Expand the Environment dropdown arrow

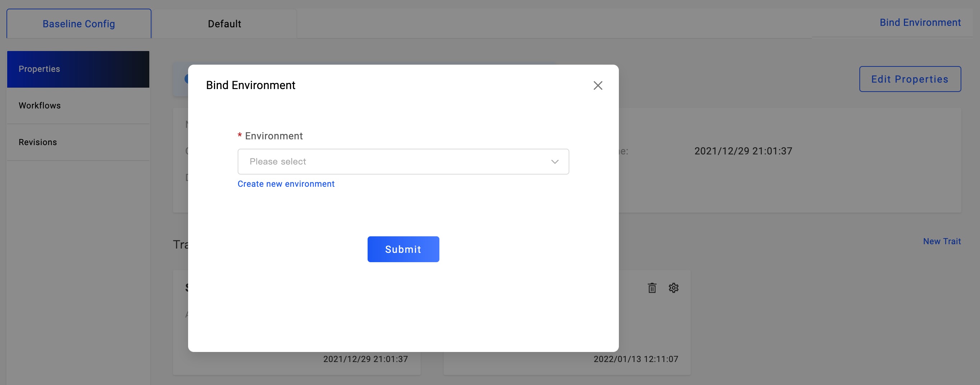pos(555,162)
